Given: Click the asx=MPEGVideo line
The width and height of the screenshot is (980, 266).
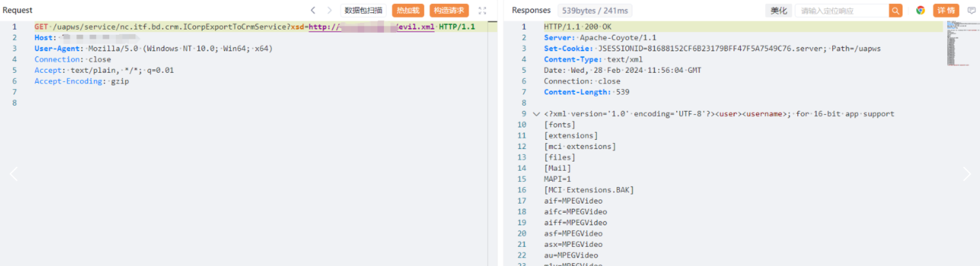Looking at the screenshot, I should click(573, 244).
